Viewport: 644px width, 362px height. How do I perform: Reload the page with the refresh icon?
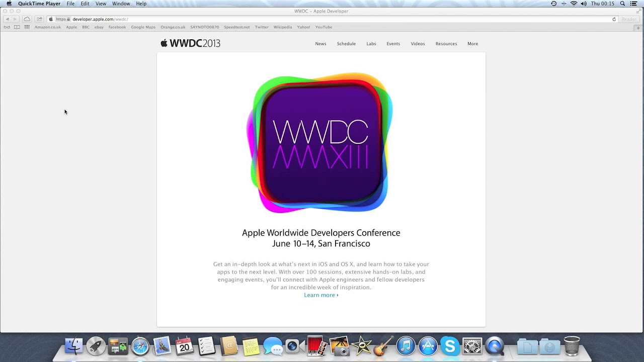click(614, 19)
